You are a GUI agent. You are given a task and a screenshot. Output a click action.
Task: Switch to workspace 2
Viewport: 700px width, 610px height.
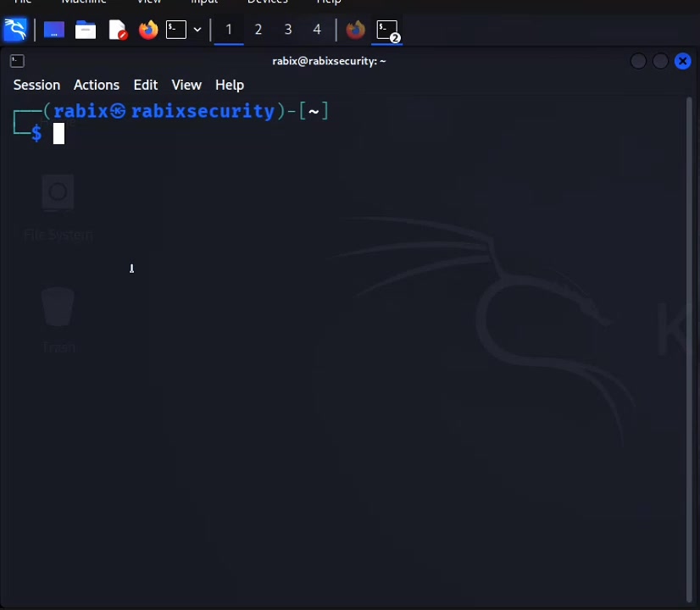258,30
